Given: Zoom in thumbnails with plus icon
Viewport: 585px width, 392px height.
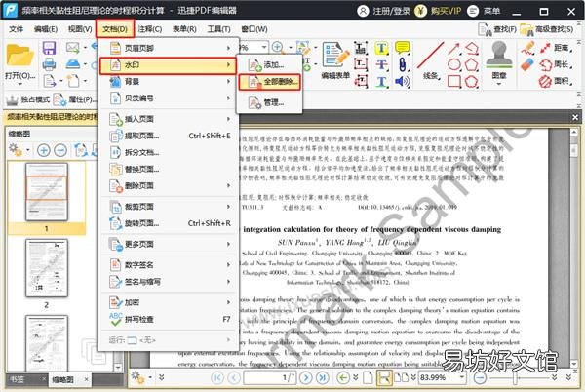Looking at the screenshot, I should click(x=44, y=150).
